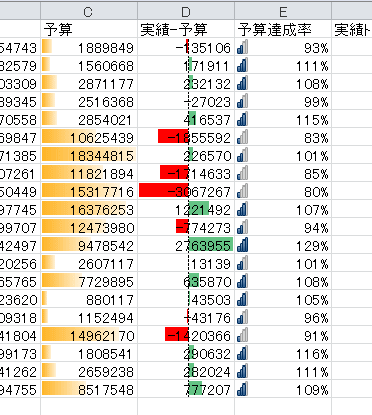Click the signal bars icon beside 93%

tap(242, 47)
